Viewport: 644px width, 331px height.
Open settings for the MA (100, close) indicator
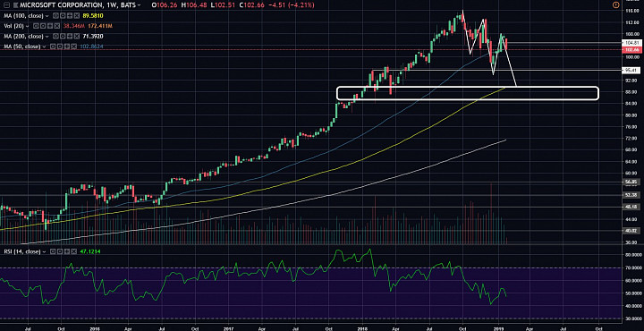63,15
